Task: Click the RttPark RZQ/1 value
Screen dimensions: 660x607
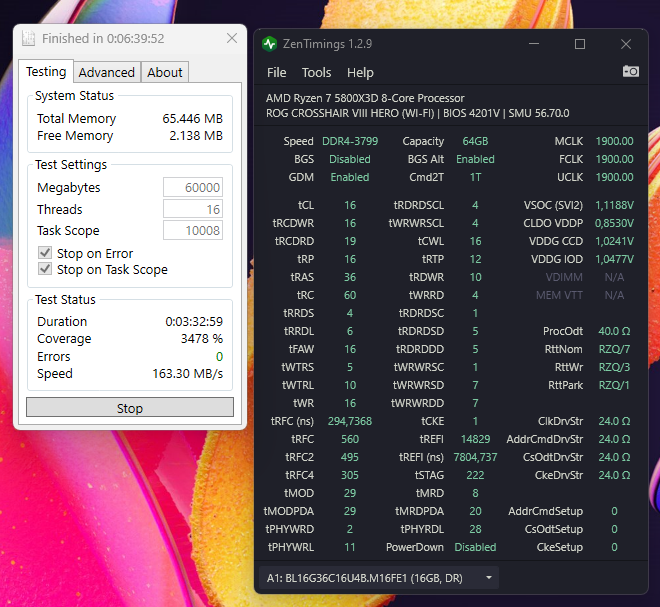Action: pyautogui.click(x=614, y=385)
